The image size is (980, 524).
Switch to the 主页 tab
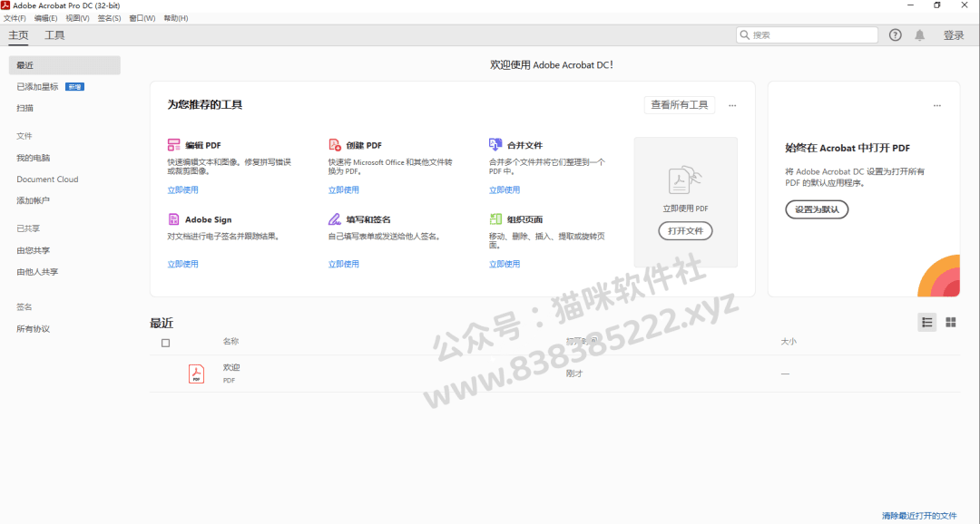coord(19,35)
